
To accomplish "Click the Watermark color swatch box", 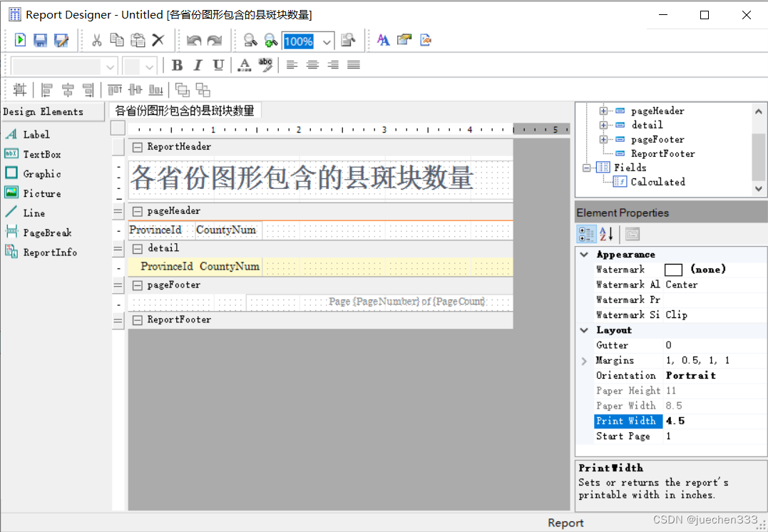I will (x=673, y=270).
